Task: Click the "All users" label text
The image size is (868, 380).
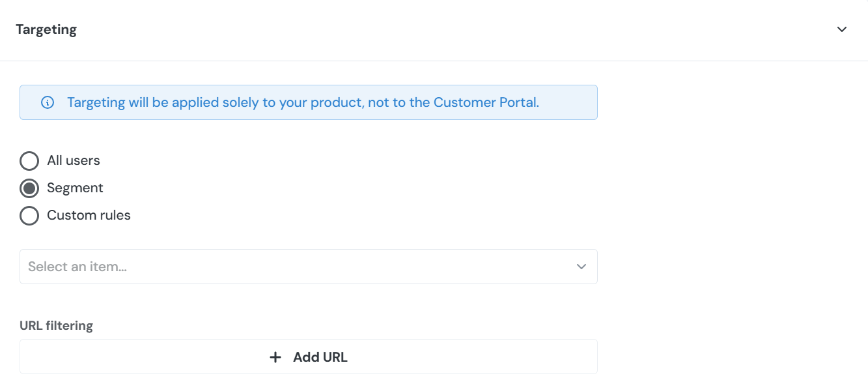Action: (74, 160)
